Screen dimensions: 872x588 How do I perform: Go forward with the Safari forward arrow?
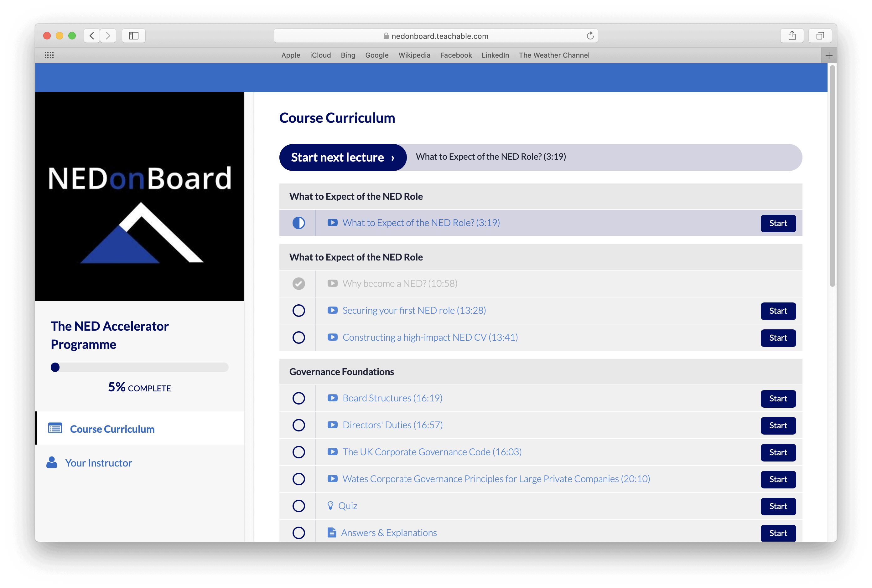[108, 36]
